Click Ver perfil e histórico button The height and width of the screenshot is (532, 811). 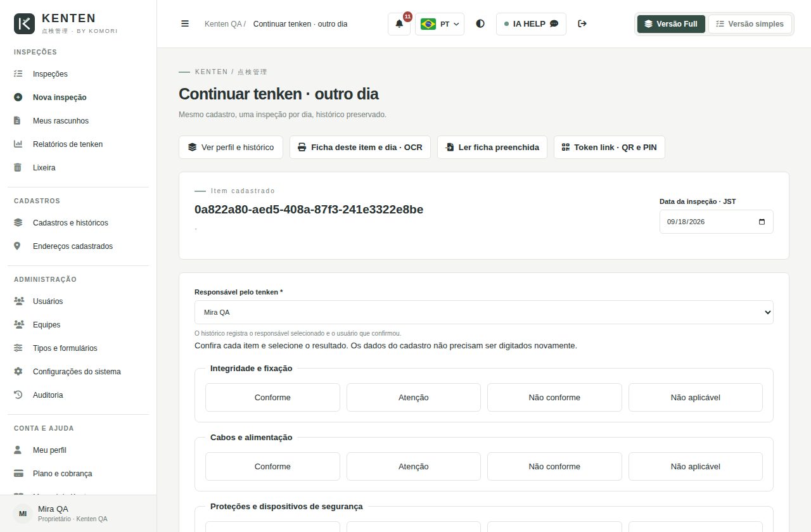[x=231, y=147]
